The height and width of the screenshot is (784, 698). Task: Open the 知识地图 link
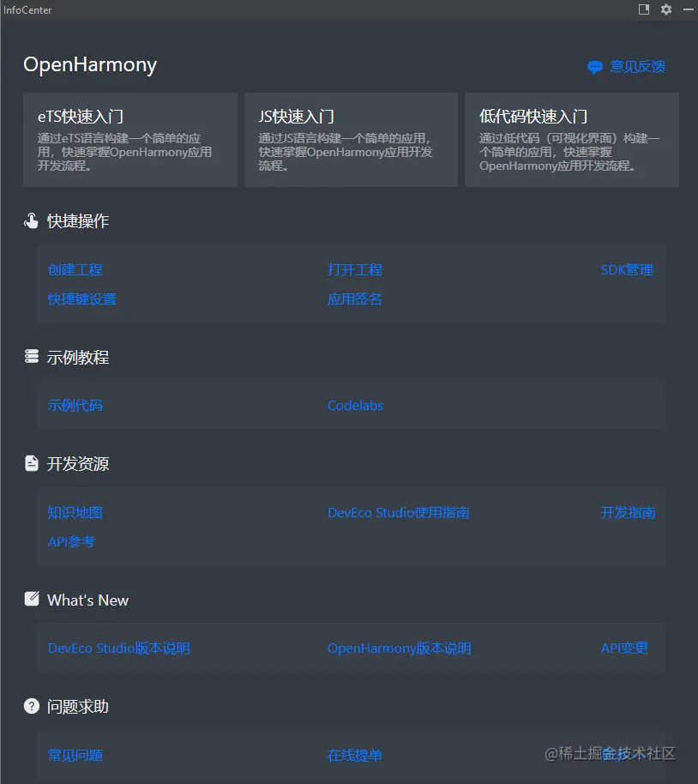75,512
